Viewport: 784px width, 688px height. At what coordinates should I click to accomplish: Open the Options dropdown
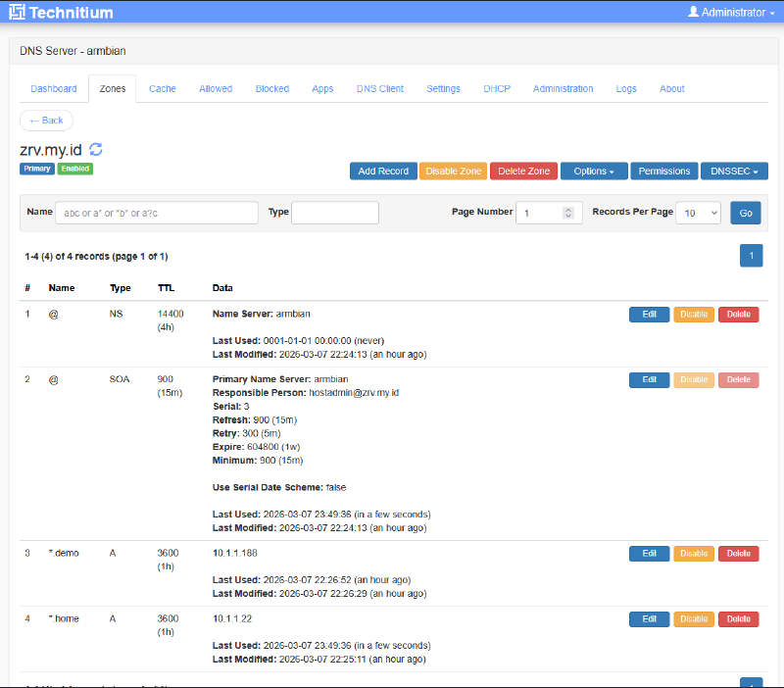pos(593,171)
